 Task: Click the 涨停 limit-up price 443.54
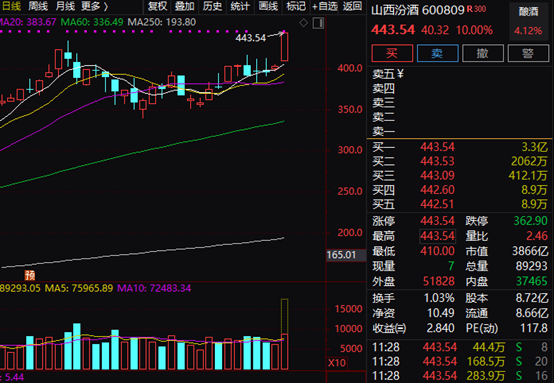[437, 221]
